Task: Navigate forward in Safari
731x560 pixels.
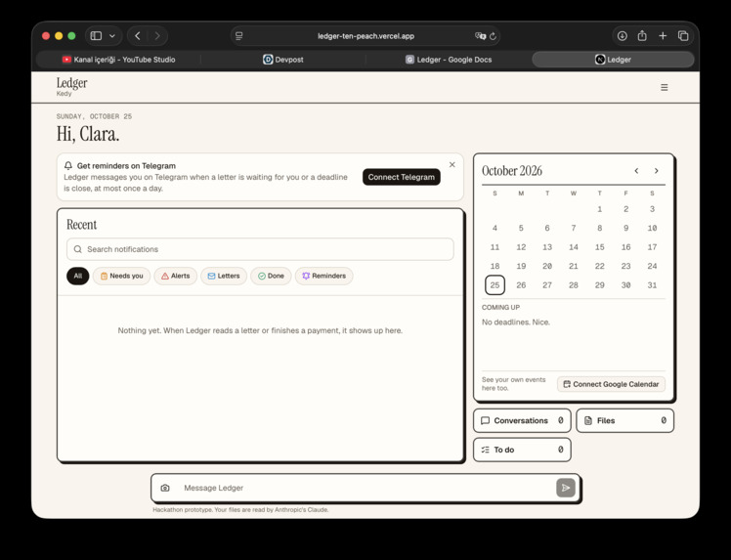Action: pos(157,36)
